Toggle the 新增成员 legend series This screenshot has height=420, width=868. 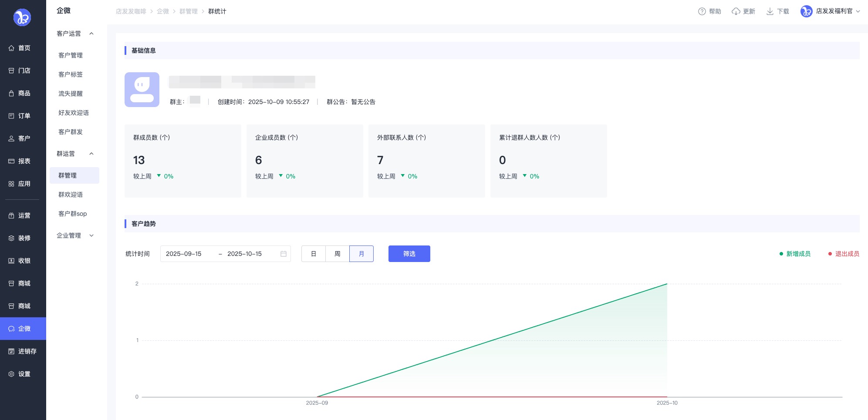[x=795, y=254]
